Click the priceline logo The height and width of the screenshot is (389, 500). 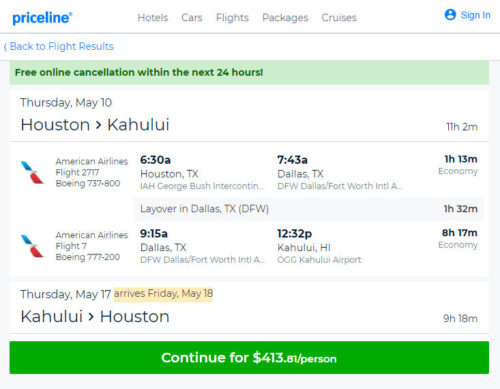[42, 18]
